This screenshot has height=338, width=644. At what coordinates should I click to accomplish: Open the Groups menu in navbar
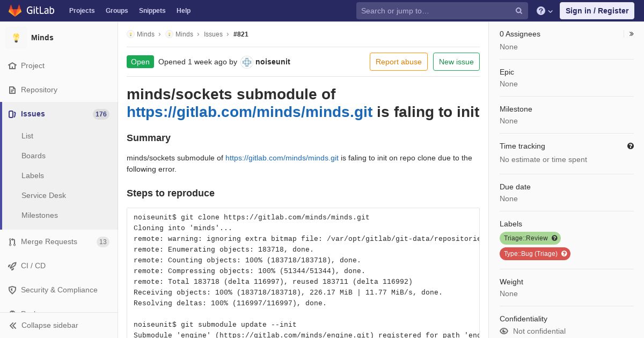click(x=117, y=11)
